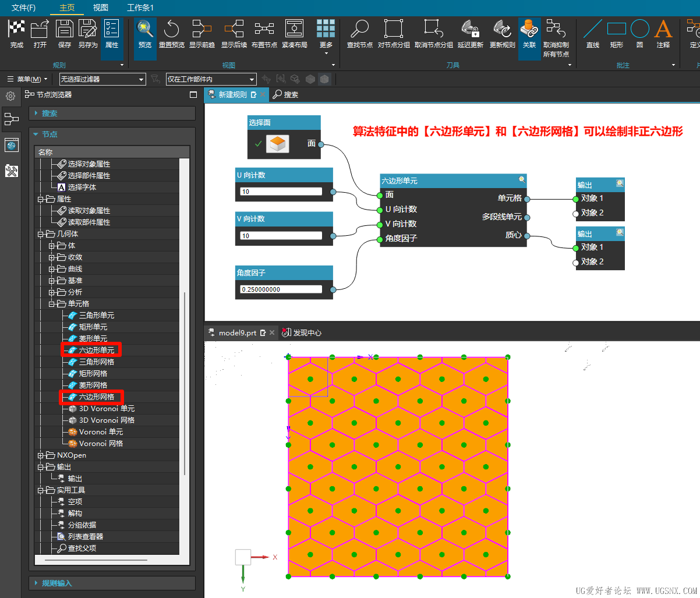Image resolution: width=700 pixels, height=598 pixels.
Task: Select 六边形网格 in the node browser
Action: [95, 397]
